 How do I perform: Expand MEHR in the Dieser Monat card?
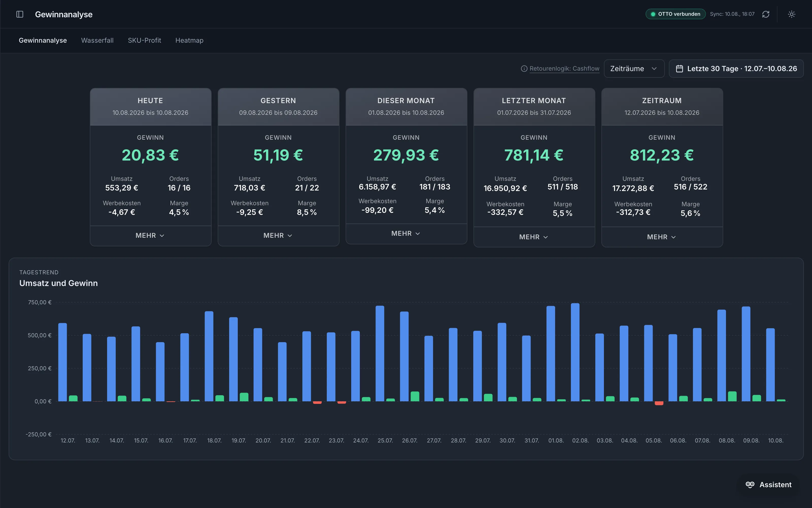(406, 233)
